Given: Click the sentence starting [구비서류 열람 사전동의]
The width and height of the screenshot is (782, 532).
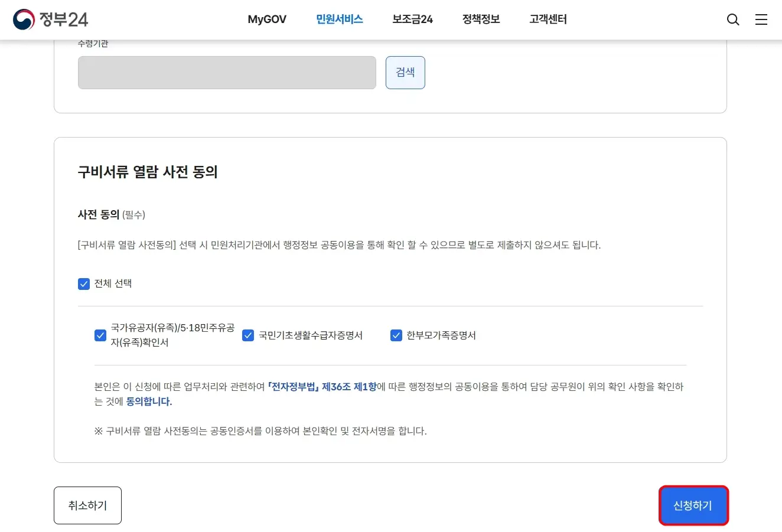Looking at the screenshot, I should [339, 245].
